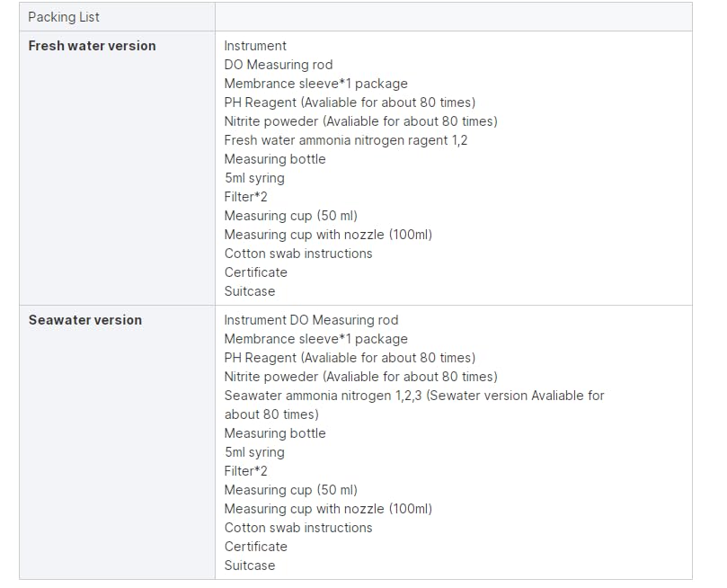This screenshot has width=727, height=588.
Task: Click Seawater Measuring cup with nozzle (100ml)
Action: pos(328,509)
